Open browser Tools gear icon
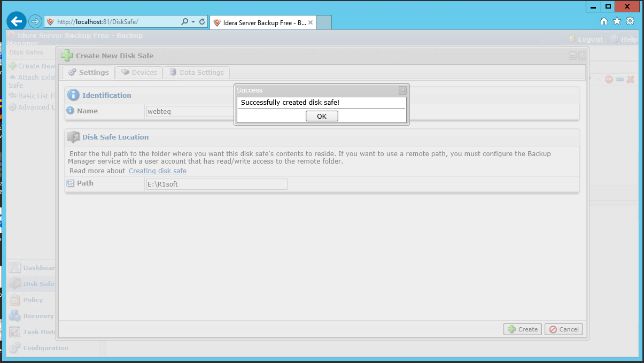 tap(630, 21)
